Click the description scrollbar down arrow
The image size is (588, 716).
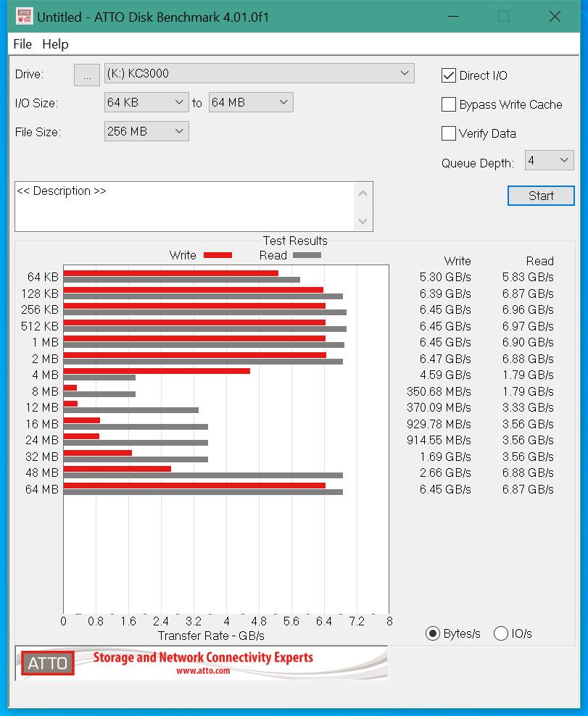pyautogui.click(x=363, y=221)
